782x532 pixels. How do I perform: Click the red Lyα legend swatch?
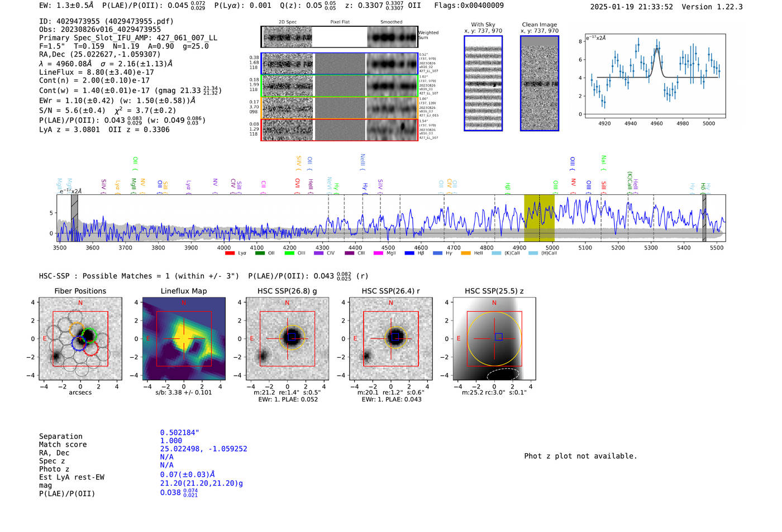pyautogui.click(x=230, y=253)
